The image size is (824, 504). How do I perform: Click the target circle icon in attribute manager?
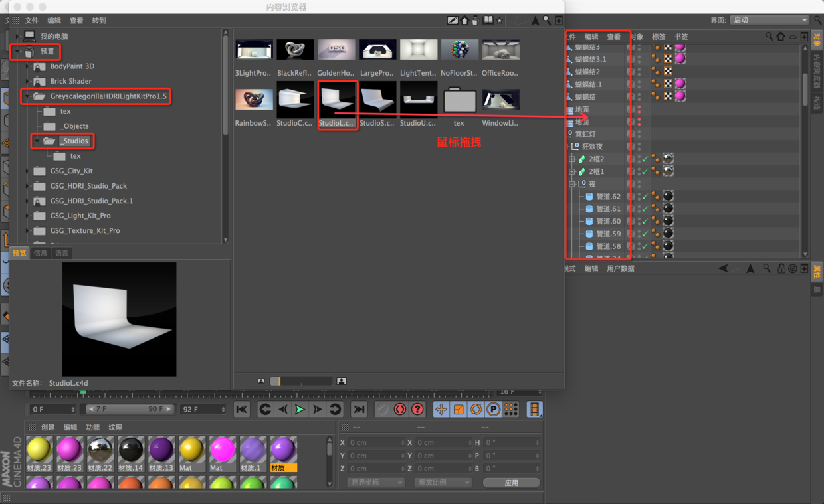(x=792, y=268)
